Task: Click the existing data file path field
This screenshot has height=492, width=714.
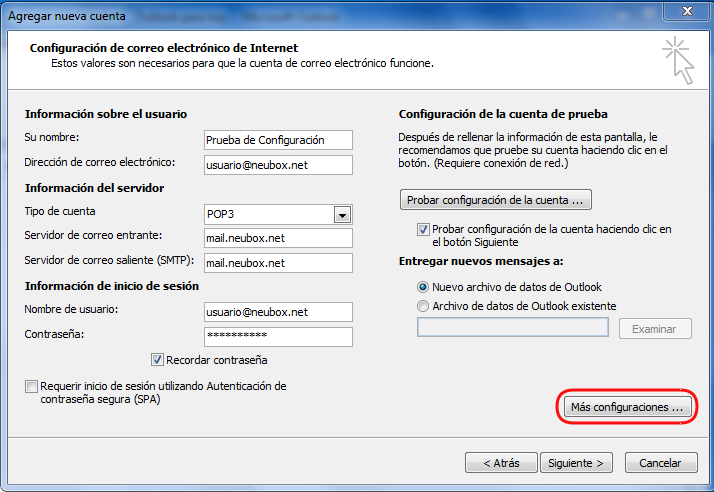Action: pyautogui.click(x=513, y=327)
